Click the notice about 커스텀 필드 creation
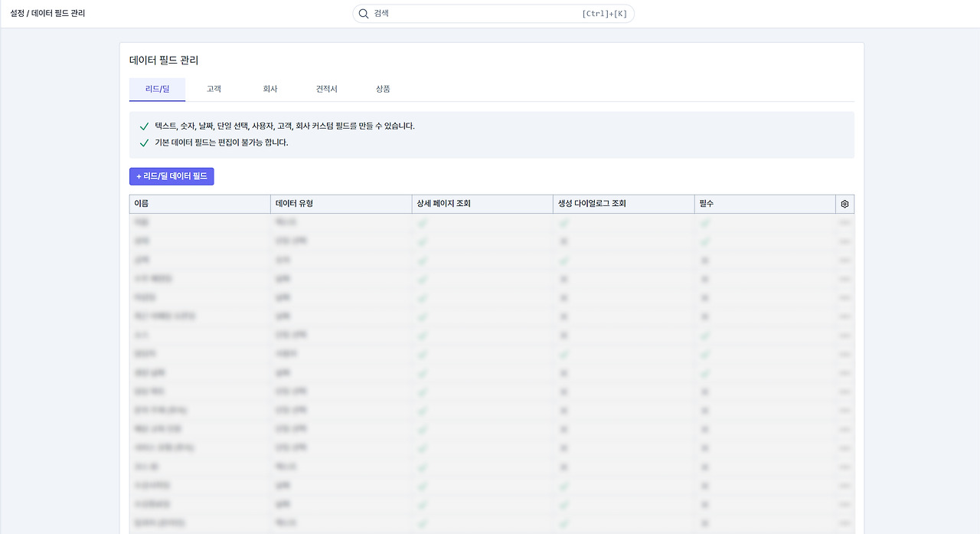Image resolution: width=980 pixels, height=534 pixels. tap(285, 126)
